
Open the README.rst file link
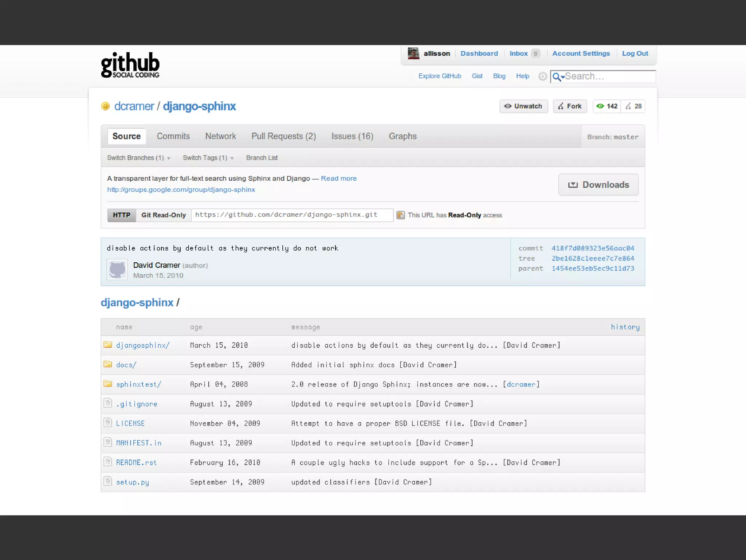[x=136, y=462]
